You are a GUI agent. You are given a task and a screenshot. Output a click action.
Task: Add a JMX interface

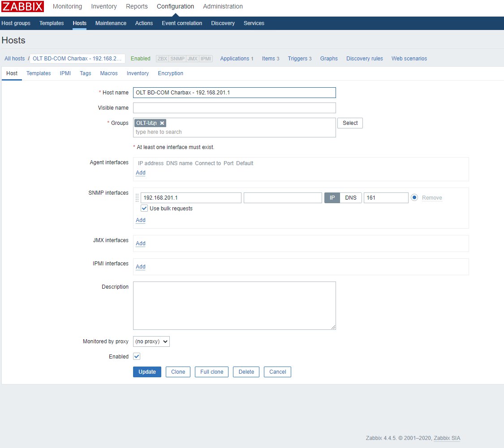tap(141, 243)
